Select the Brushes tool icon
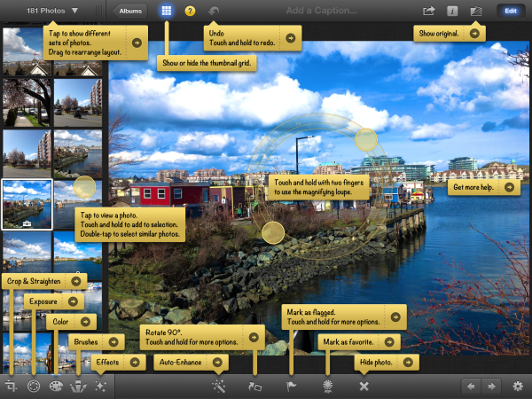The height and width of the screenshot is (399, 532). 78,386
